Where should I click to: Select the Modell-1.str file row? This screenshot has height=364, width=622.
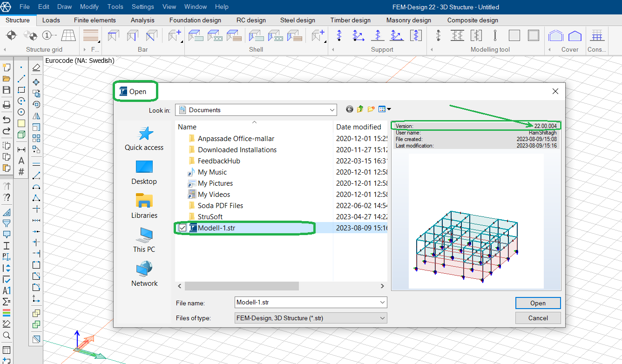click(281, 228)
